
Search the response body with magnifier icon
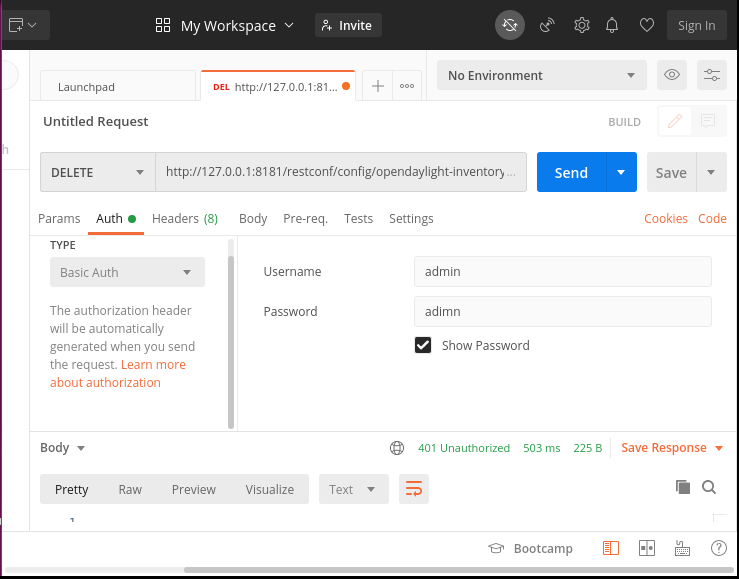709,487
